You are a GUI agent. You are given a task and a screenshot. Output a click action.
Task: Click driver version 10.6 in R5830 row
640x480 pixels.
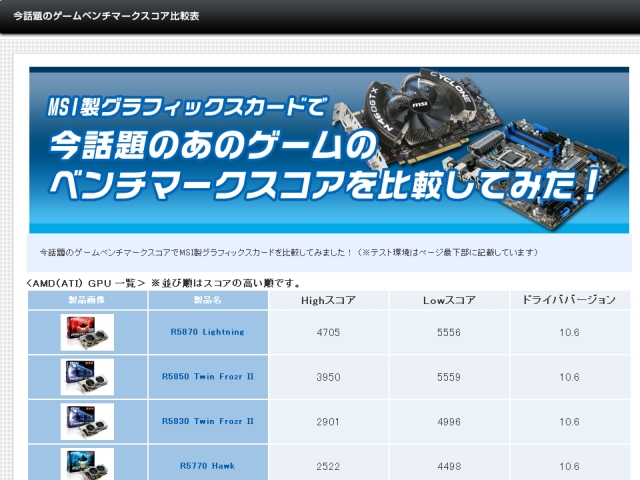[569, 422]
